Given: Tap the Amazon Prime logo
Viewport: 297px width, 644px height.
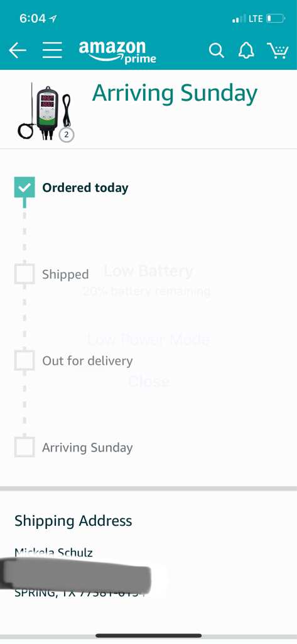Looking at the screenshot, I should coord(117,52).
